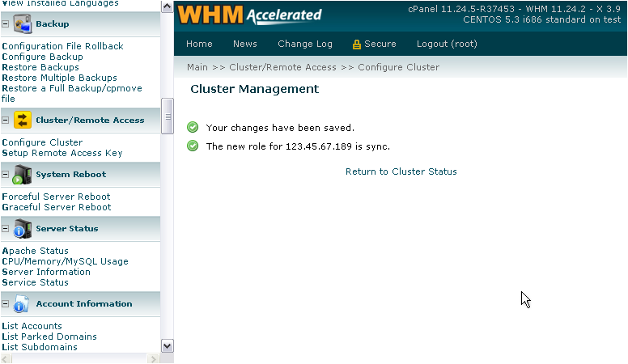Open Setup Remote Access Key
Image resolution: width=628 pixels, height=364 pixels.
(x=62, y=153)
